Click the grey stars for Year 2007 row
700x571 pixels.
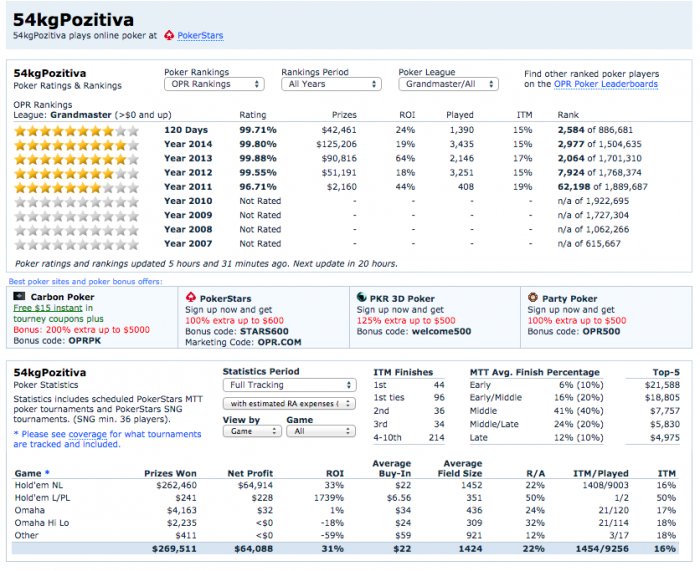tap(77, 245)
